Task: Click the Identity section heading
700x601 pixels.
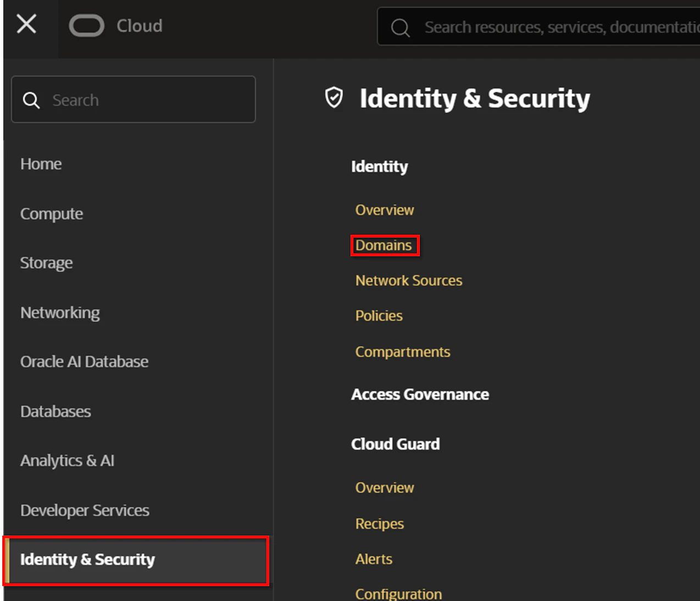Action: 379,167
